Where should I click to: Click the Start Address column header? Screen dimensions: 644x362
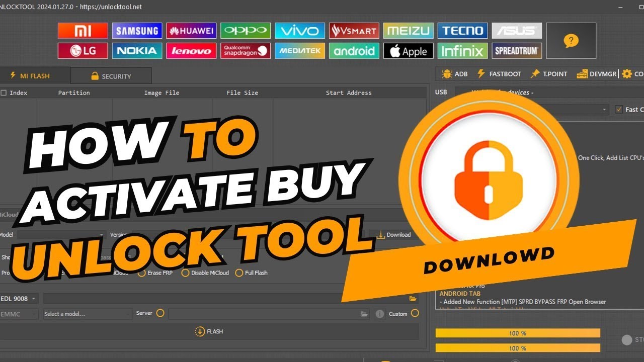349,93
